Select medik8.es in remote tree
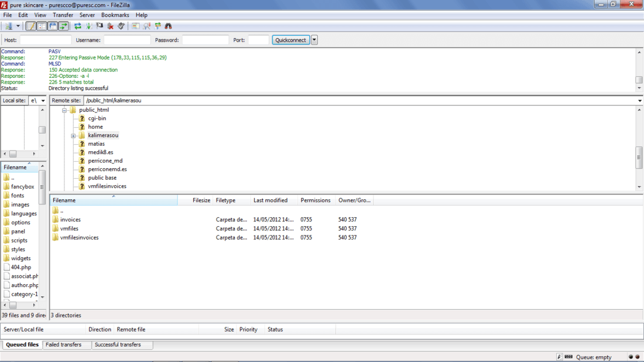This screenshot has width=644, height=362. click(101, 152)
